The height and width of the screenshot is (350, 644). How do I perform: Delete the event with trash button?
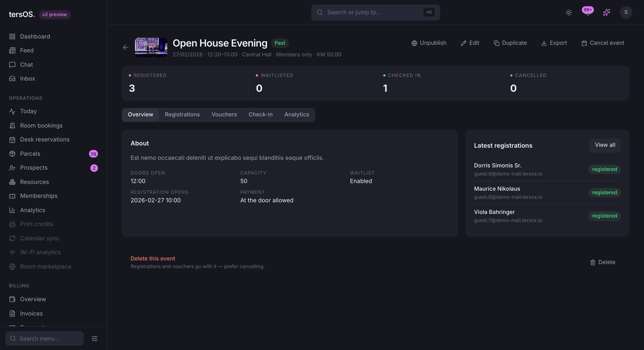click(602, 262)
